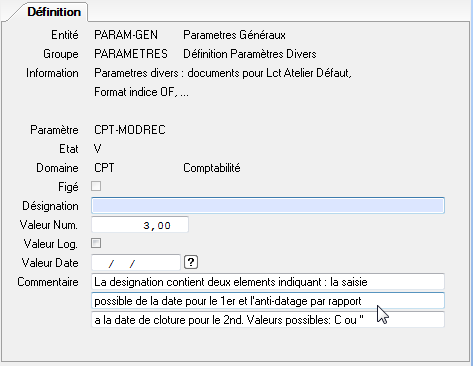Toggle the Figé checkbox
The image size is (473, 366).
tap(96, 186)
